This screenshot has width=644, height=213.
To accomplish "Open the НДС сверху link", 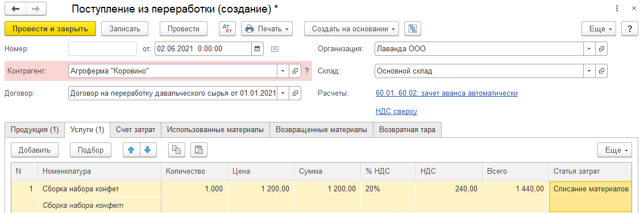I will point(396,112).
